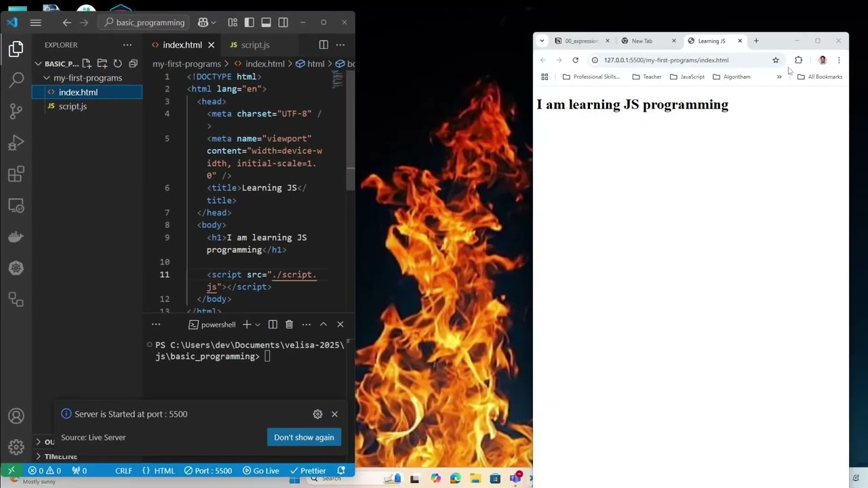Close the index.html editor tab

[x=211, y=45]
